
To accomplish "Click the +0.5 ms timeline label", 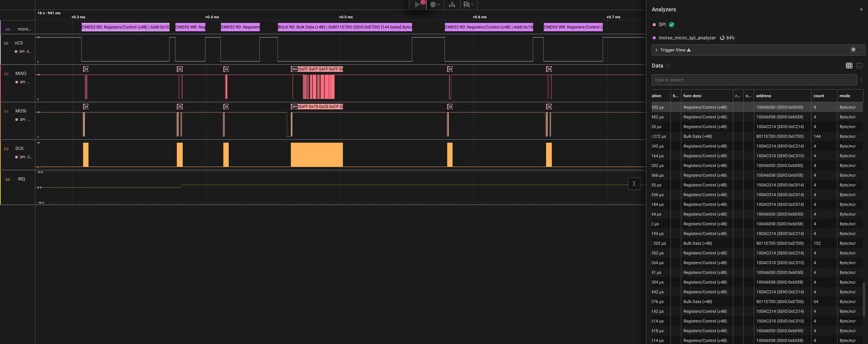I will point(346,17).
